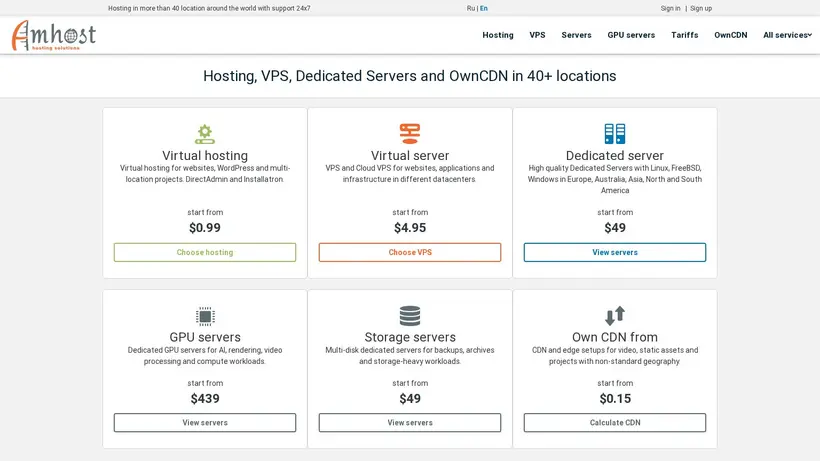This screenshot has width=820, height=461.
Task: Open the Tariffs menu item
Action: (685, 35)
